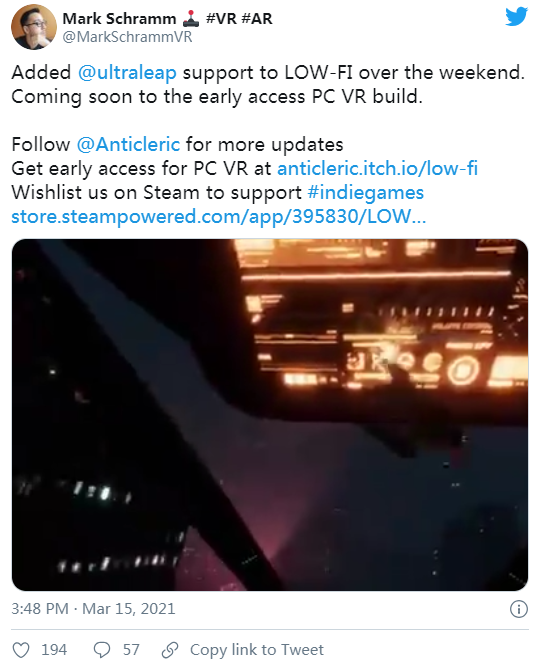Like the tweet with the heart icon
The width and height of the screenshot is (536, 662).
tap(21, 649)
